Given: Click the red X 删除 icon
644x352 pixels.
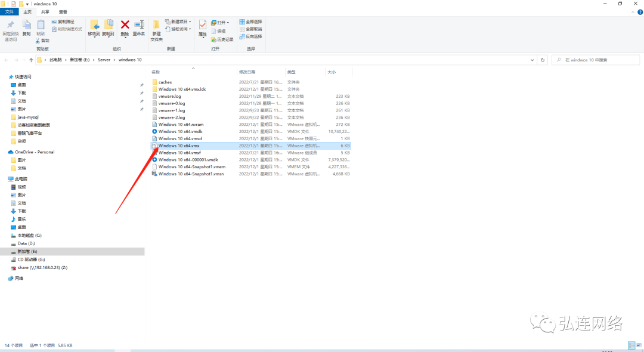Looking at the screenshot, I should coord(125,25).
